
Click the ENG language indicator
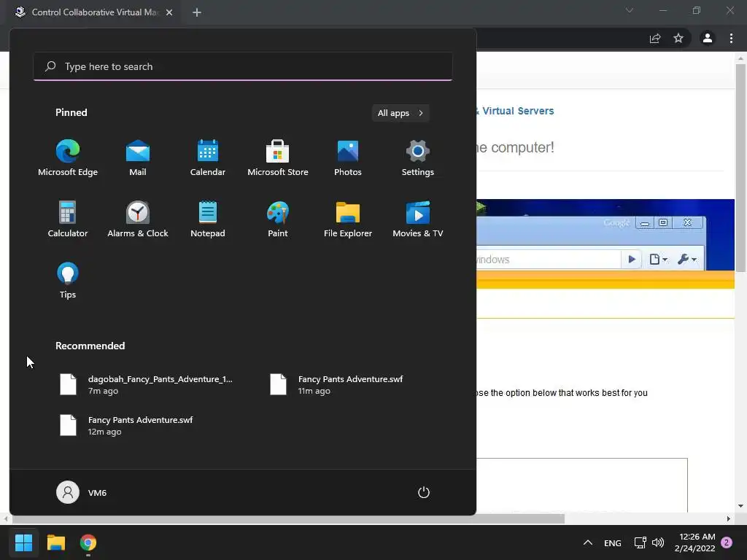tap(612, 542)
